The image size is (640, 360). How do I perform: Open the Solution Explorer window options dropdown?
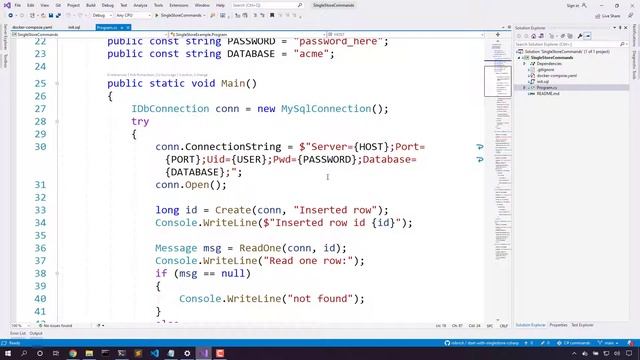615,28
